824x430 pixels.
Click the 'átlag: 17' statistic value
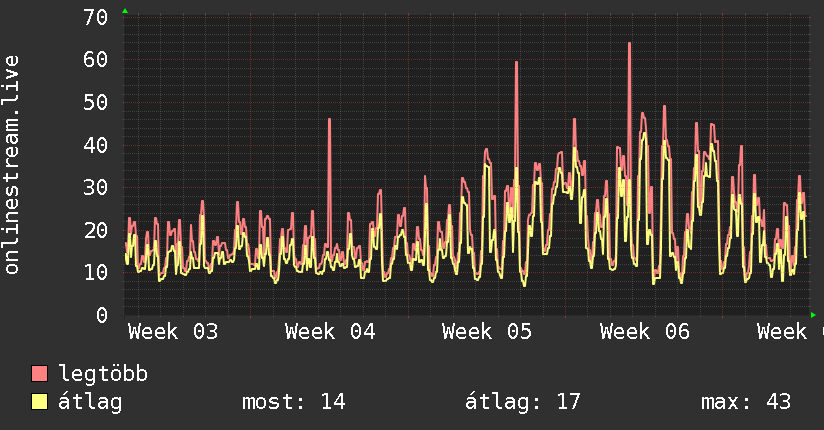(x=522, y=402)
